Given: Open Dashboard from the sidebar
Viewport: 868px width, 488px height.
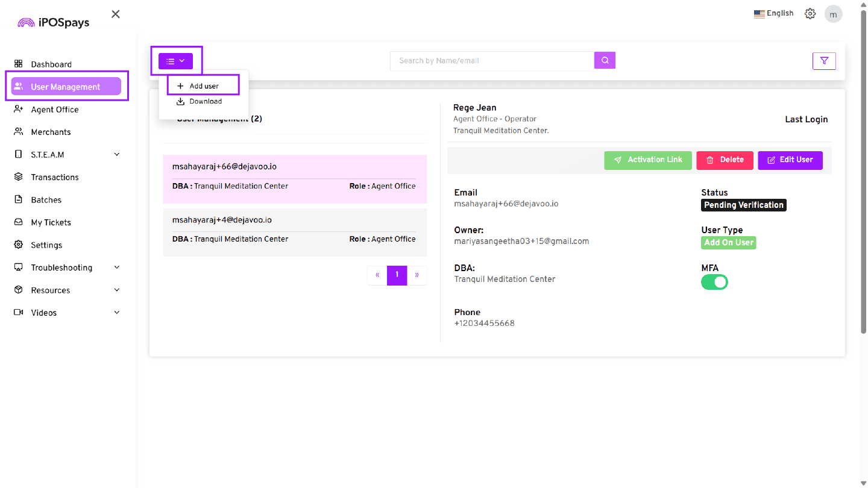Looking at the screenshot, I should click(51, 64).
